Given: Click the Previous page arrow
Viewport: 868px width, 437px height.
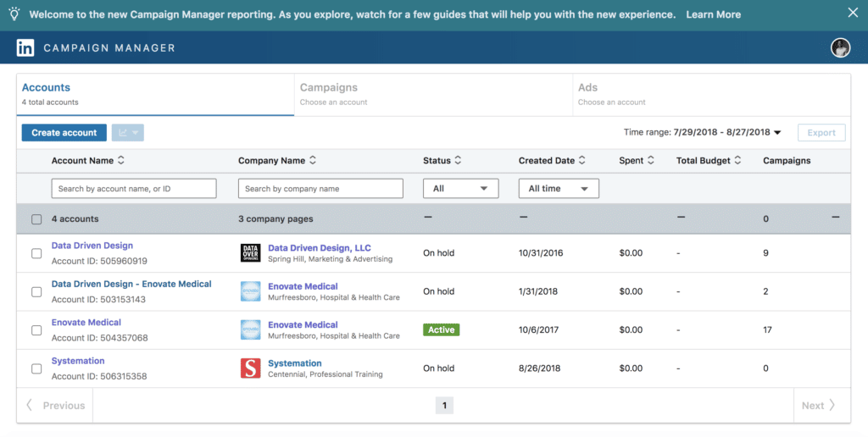Looking at the screenshot, I should (30, 406).
